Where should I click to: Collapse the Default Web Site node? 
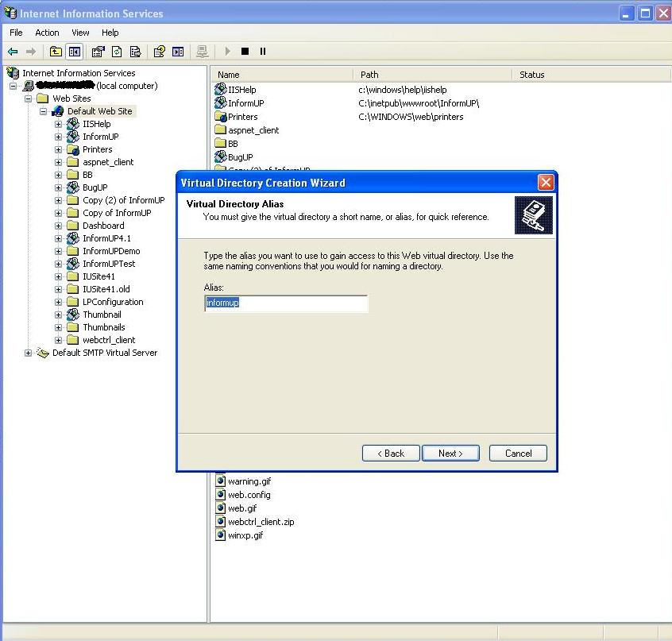point(43,111)
